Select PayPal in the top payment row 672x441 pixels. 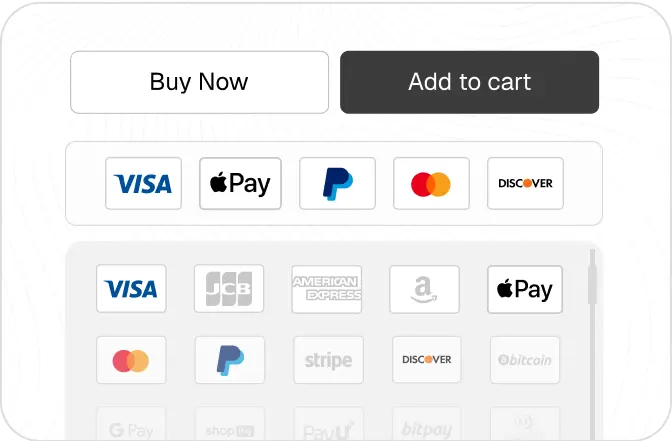337,184
